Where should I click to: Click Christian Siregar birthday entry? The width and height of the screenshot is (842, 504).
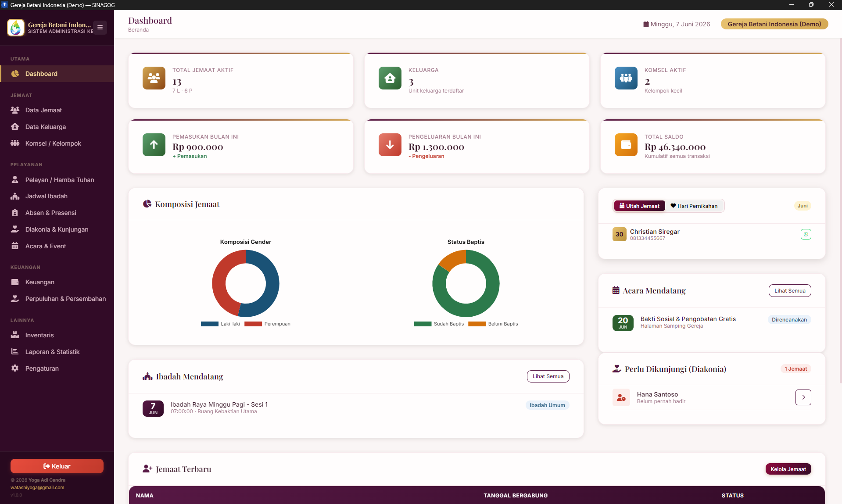point(712,234)
